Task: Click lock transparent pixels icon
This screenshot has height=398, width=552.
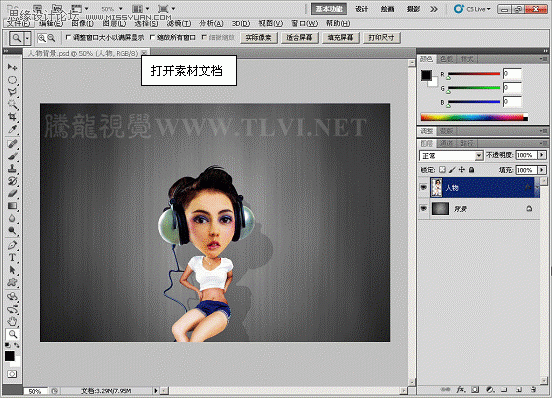Action: (443, 170)
